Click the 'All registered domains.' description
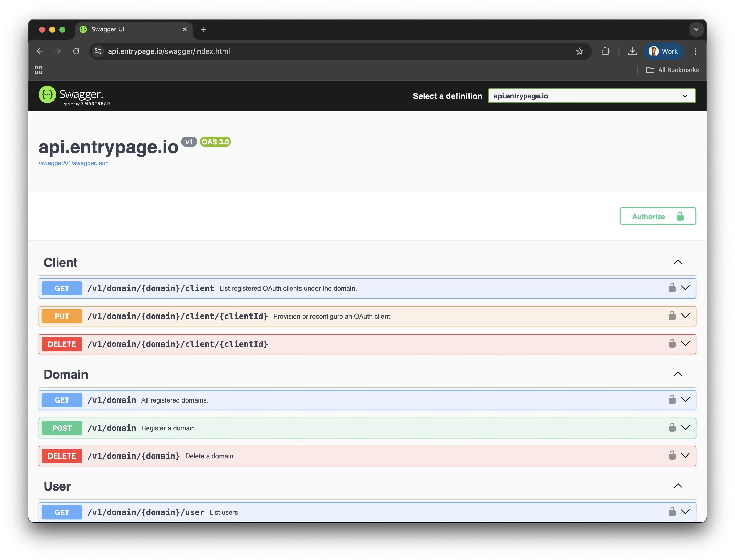The image size is (735, 560). [x=175, y=400]
